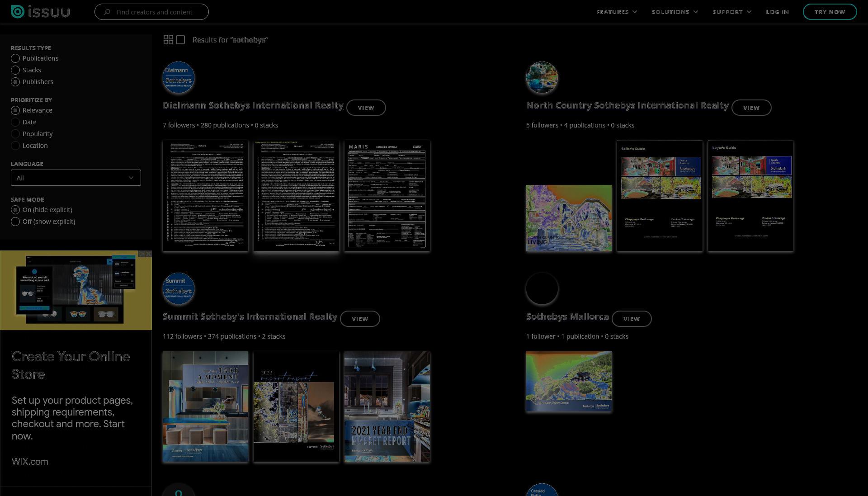
Task: Open Dielmann Sothebys International Realty title link
Action: (253, 105)
